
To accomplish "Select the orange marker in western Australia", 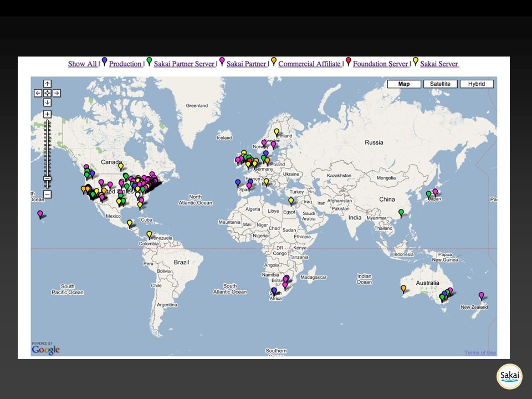I will 403,289.
